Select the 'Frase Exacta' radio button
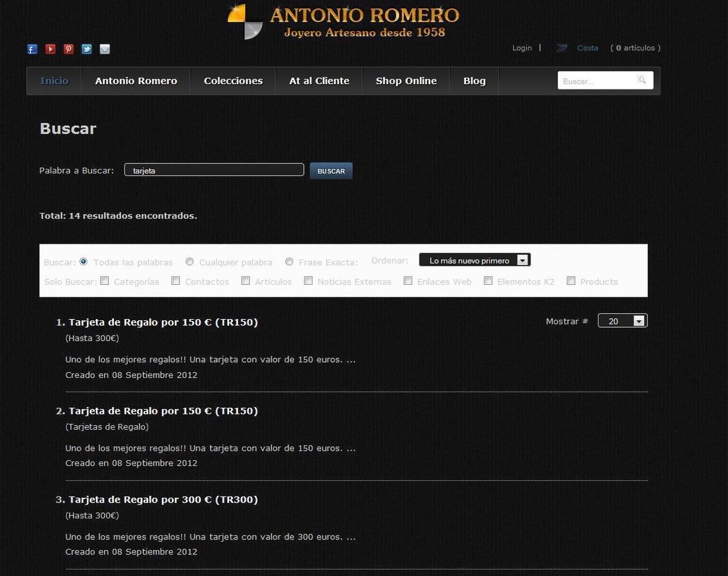 coord(289,262)
